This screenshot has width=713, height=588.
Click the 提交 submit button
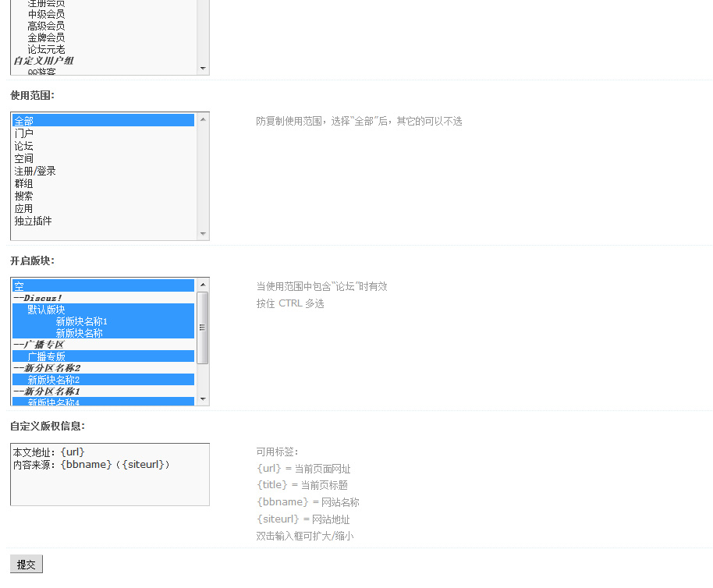27,564
